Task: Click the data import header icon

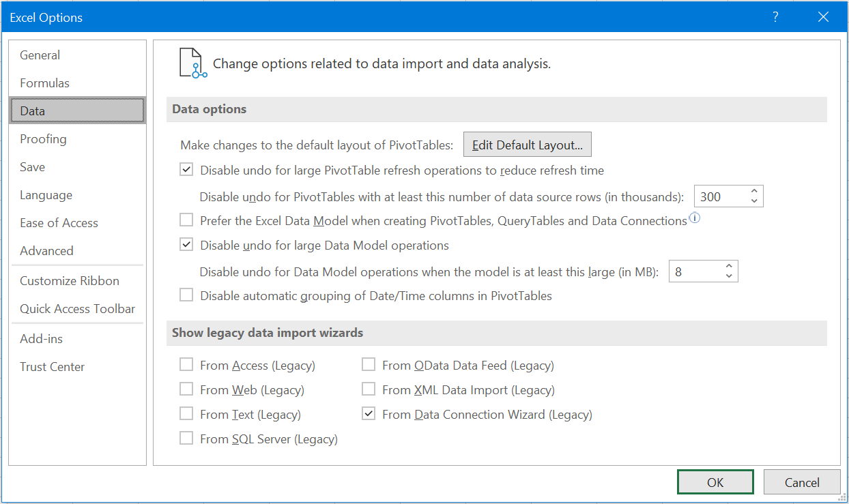Action: 193,63
